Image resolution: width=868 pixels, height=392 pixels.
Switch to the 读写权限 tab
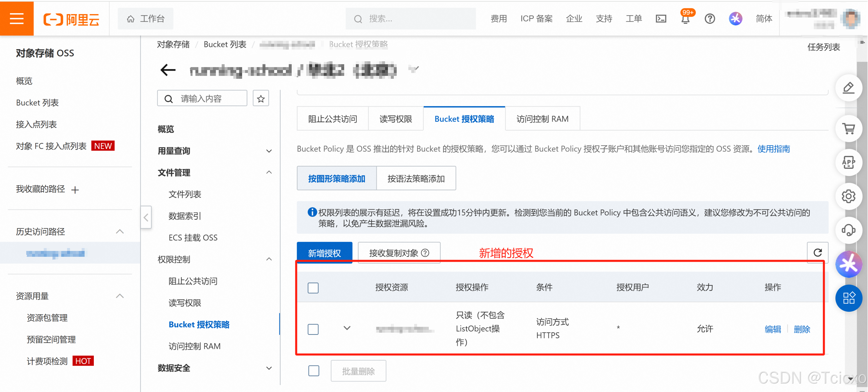tap(395, 119)
